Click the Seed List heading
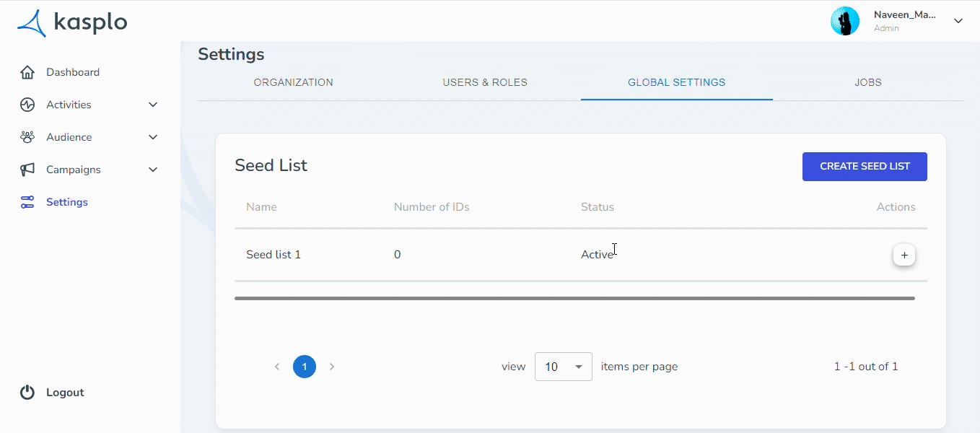The image size is (980, 433). click(x=271, y=165)
